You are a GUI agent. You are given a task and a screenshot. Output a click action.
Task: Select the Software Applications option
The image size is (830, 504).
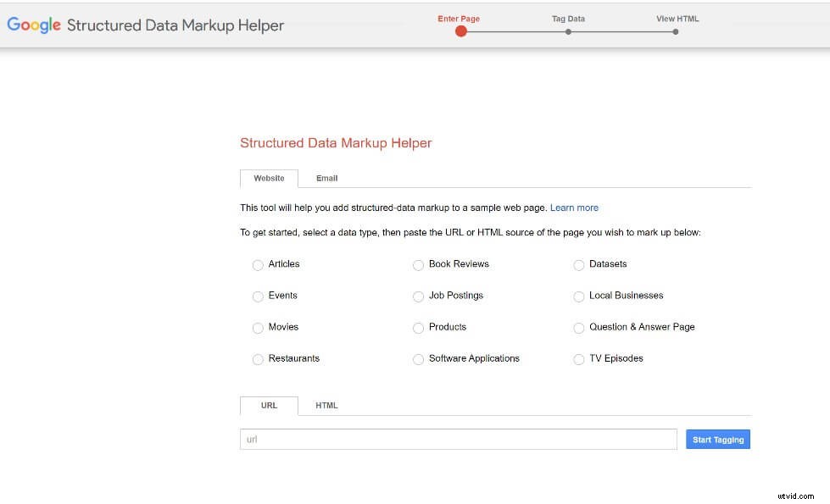pos(419,358)
